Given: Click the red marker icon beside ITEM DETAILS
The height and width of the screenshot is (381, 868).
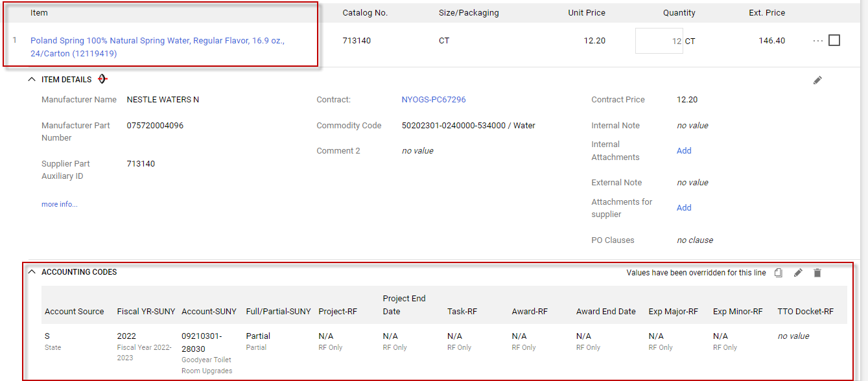Looking at the screenshot, I should coord(102,79).
